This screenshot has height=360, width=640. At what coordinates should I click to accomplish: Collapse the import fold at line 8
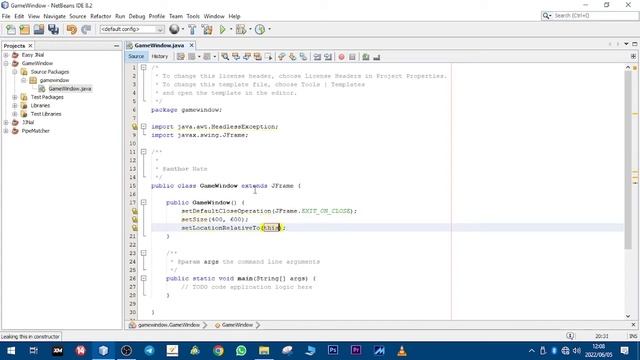tap(144, 127)
